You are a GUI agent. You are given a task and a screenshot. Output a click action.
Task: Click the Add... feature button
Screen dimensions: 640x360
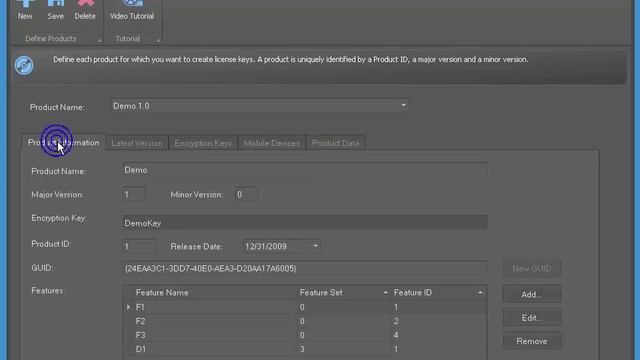click(532, 294)
